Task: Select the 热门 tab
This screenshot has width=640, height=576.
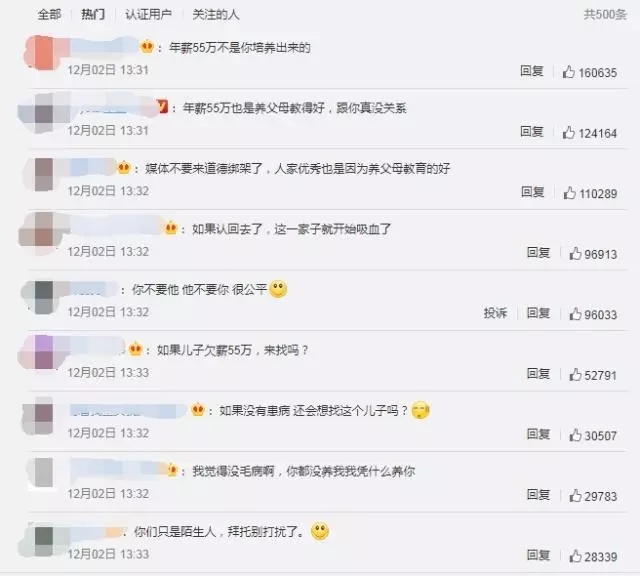Action: [x=93, y=14]
